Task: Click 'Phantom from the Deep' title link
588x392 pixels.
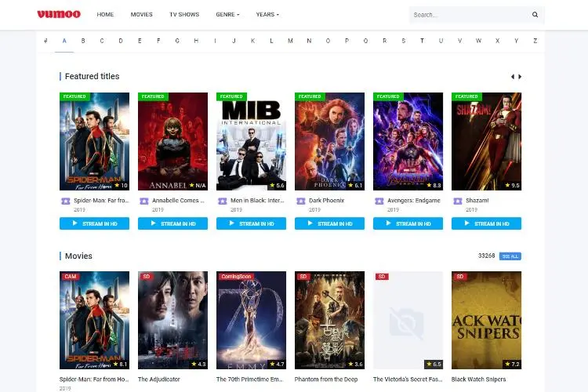Action: click(x=326, y=379)
